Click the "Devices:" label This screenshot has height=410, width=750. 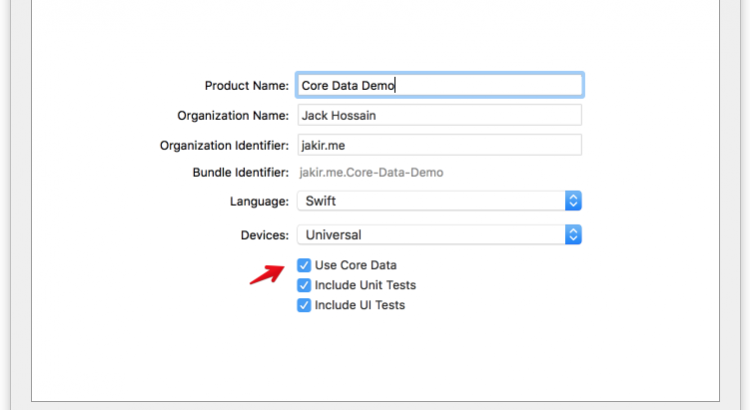click(264, 235)
